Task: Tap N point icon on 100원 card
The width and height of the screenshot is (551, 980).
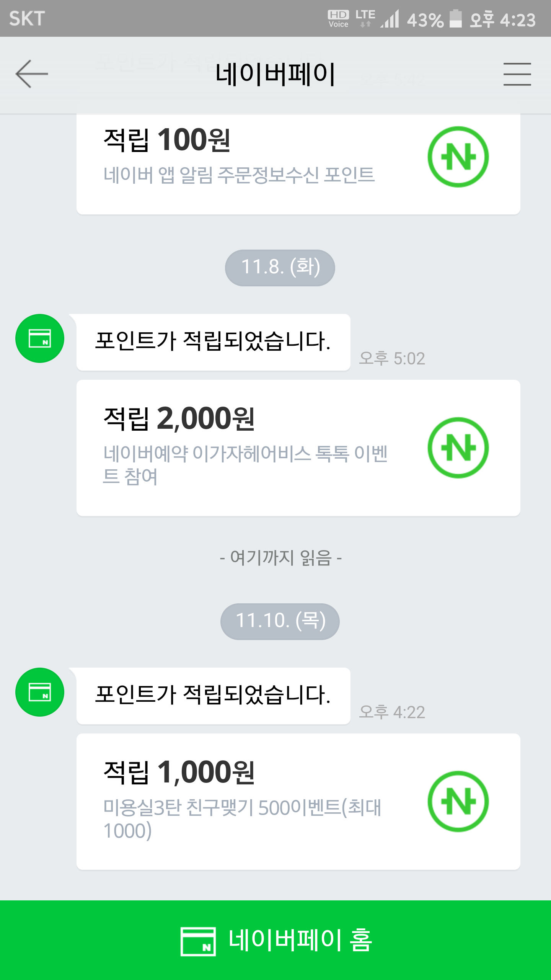Action: pos(458,157)
